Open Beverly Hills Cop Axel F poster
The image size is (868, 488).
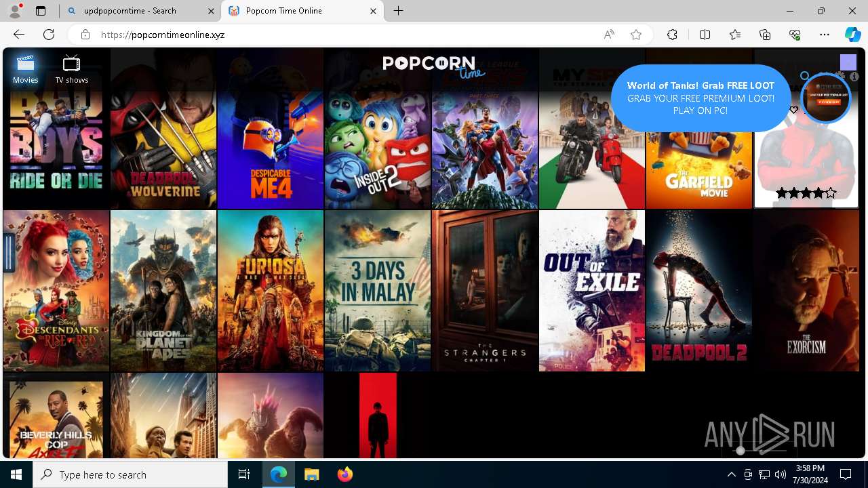(56, 415)
